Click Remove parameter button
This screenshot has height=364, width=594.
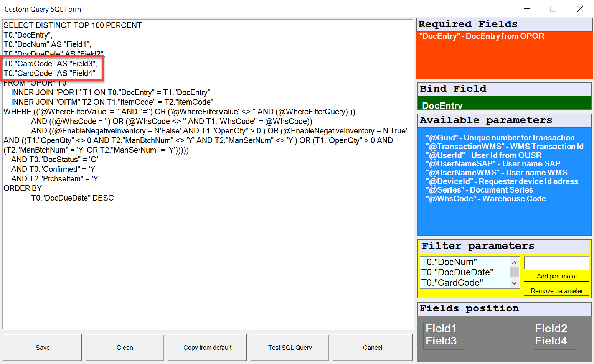[x=556, y=291]
